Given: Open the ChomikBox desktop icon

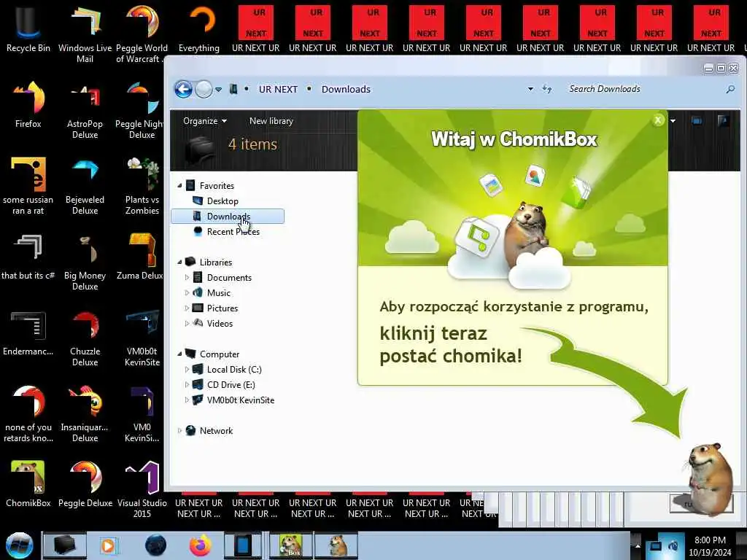Looking at the screenshot, I should [x=28, y=484].
